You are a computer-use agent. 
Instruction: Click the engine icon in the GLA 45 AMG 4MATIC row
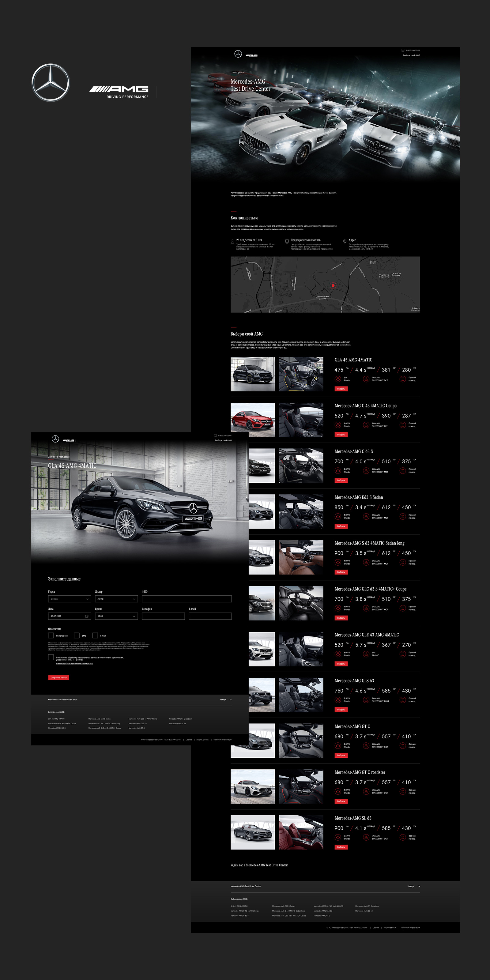337,379
